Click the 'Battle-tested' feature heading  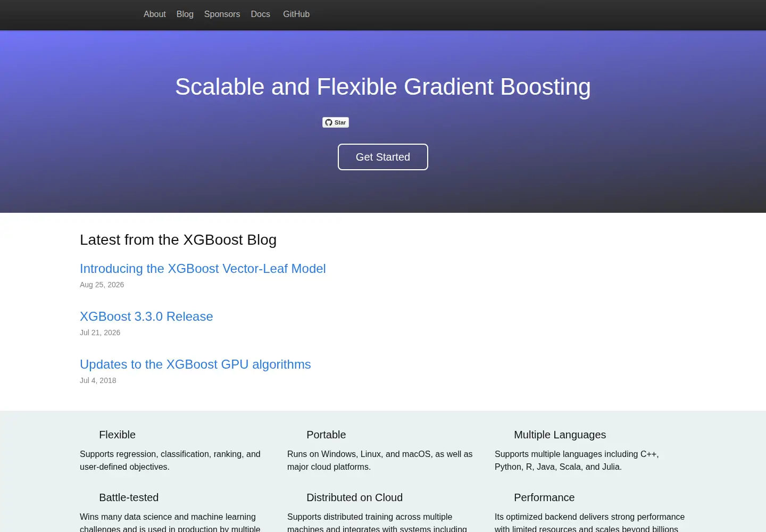point(129,497)
